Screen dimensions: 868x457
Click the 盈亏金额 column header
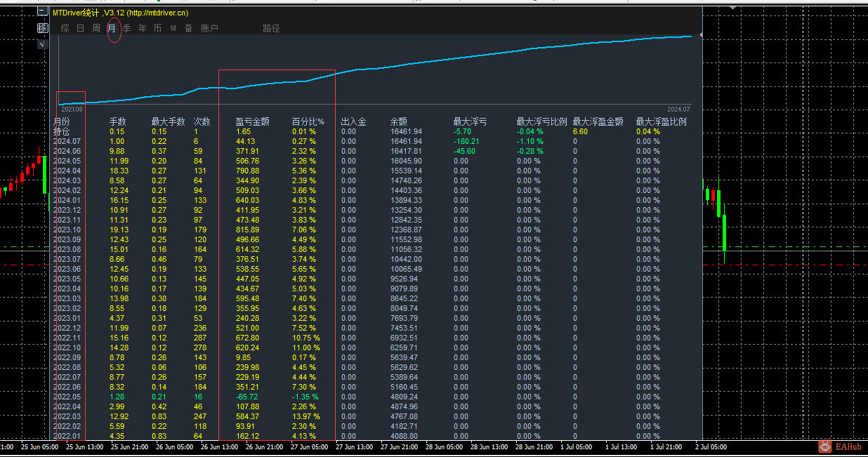click(x=252, y=121)
